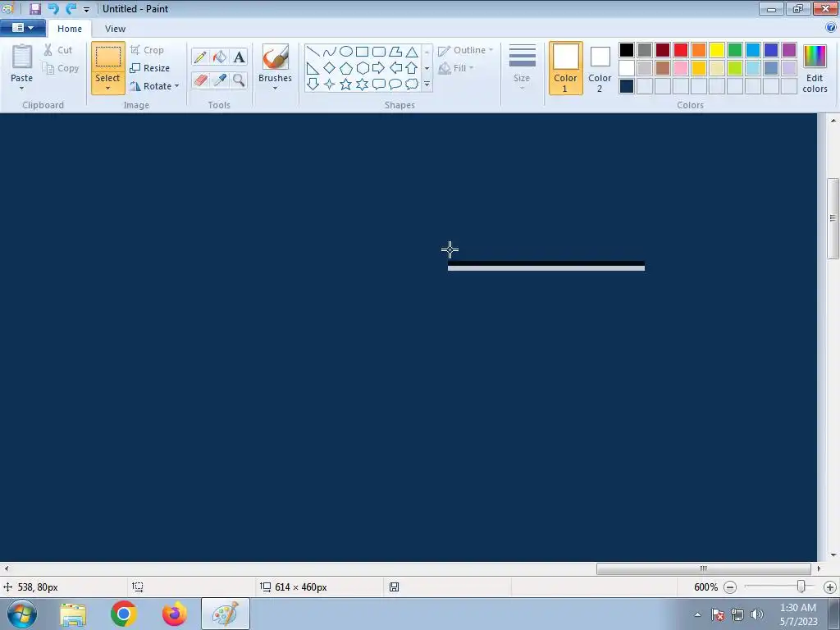Open the Windows Start button
This screenshot has height=630, width=840.
(x=22, y=614)
